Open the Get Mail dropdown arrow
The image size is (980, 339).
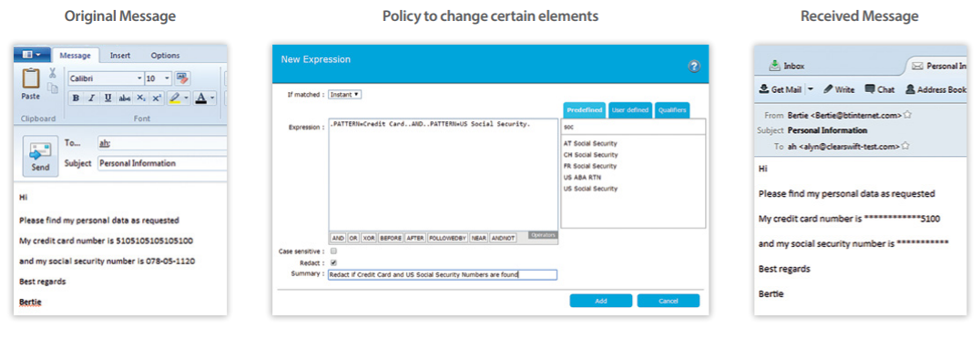click(811, 89)
